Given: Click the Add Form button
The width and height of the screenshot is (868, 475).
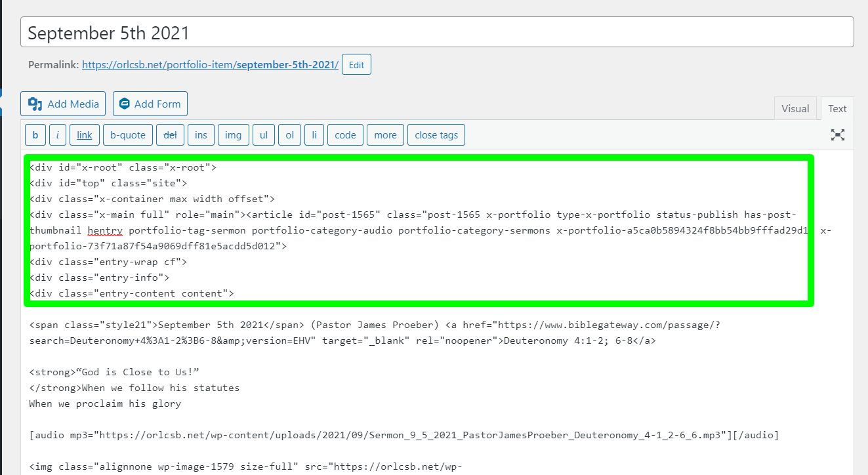Looking at the screenshot, I should point(150,104).
